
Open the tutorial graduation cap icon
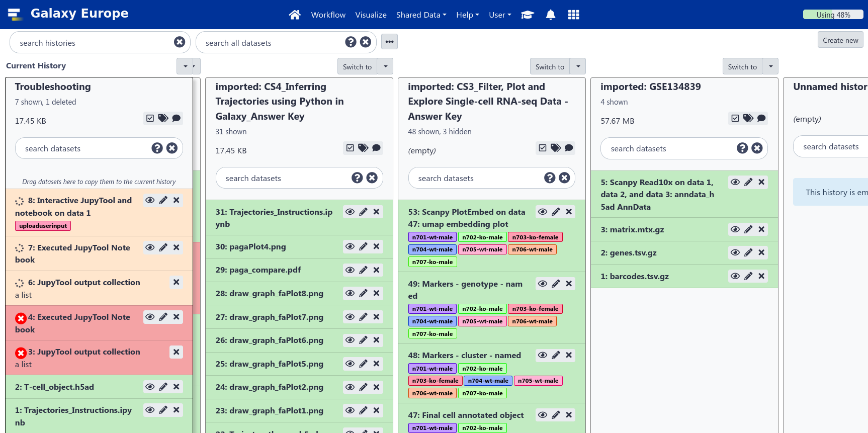coord(527,15)
